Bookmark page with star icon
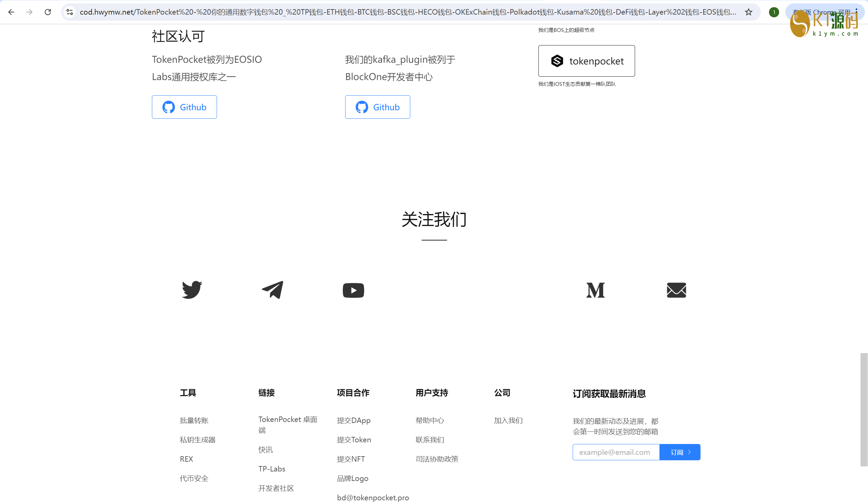 [748, 12]
